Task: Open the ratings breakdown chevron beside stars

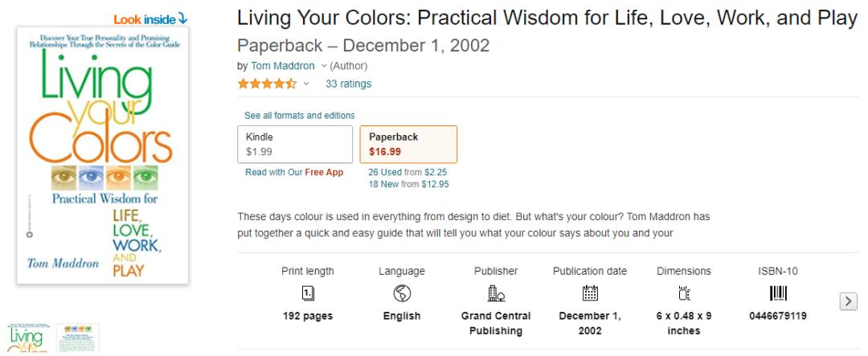Action: 306,84
